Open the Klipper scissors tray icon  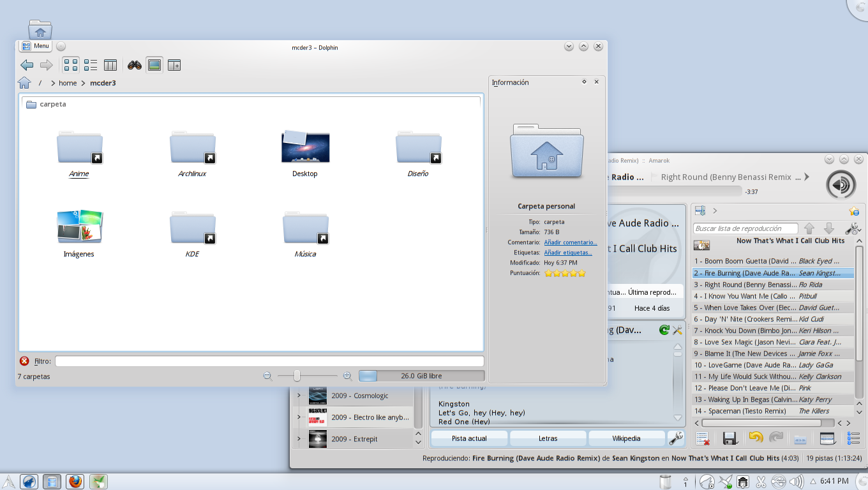click(761, 482)
